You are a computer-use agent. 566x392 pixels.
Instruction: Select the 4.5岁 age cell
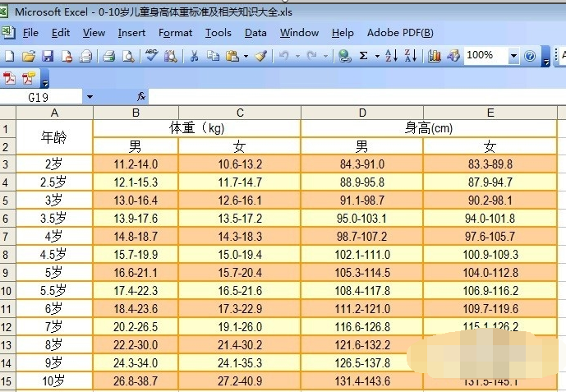pyautogui.click(x=54, y=255)
